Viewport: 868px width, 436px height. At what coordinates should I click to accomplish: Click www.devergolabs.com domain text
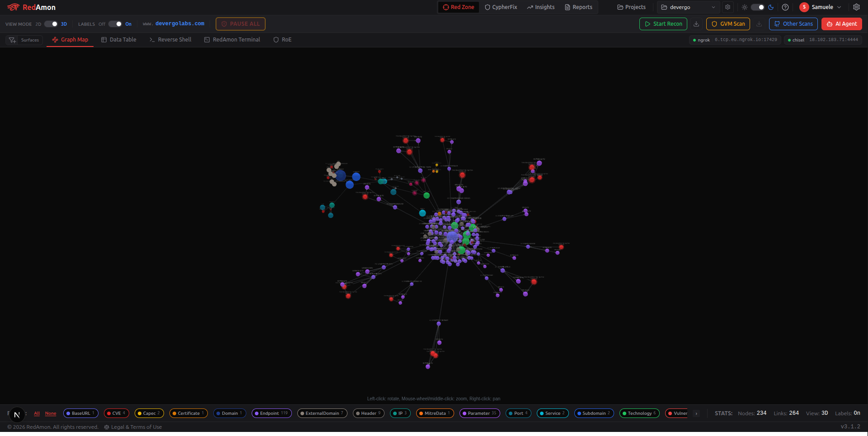174,24
